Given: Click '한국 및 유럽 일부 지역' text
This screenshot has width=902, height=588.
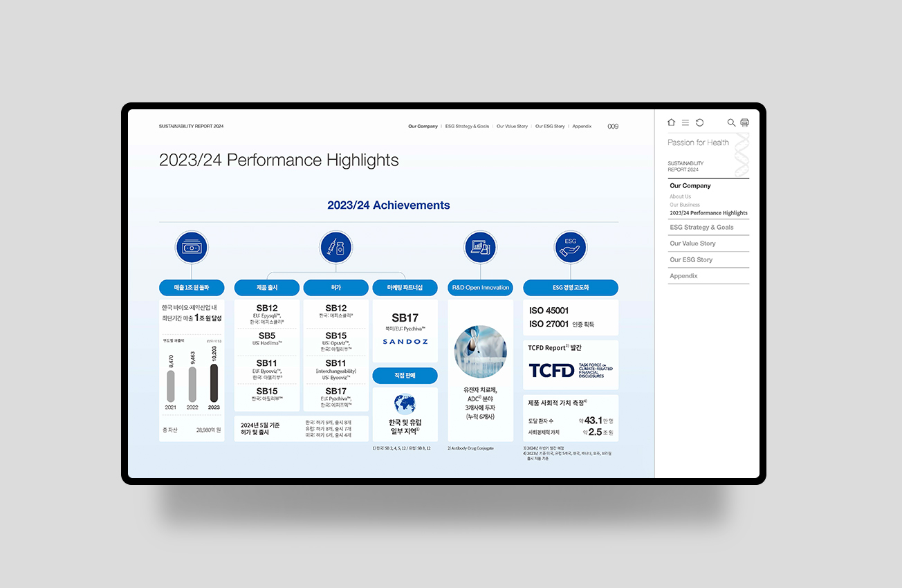Looking at the screenshot, I should pos(405,427).
